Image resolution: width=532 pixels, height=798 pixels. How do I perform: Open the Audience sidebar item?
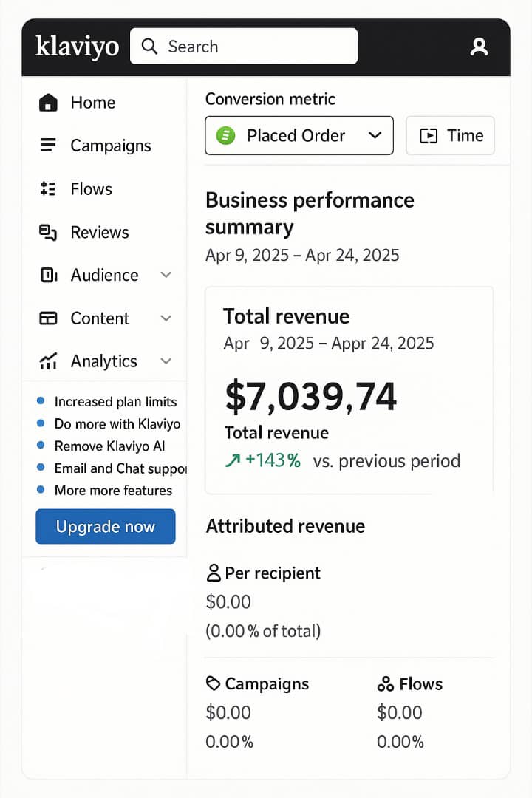pyautogui.click(x=104, y=276)
